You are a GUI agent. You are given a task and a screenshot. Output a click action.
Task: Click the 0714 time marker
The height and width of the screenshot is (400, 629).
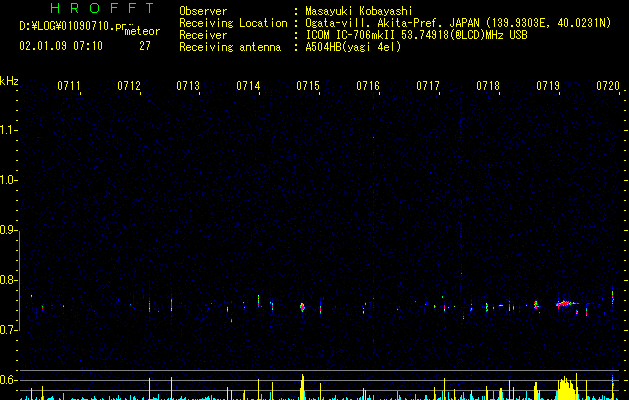click(x=248, y=86)
